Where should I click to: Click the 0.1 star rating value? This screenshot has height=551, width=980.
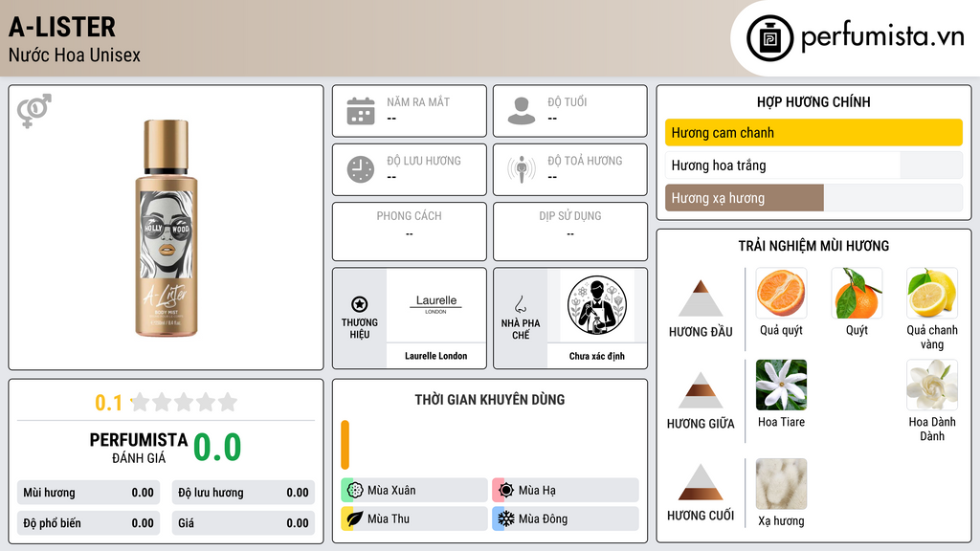click(x=108, y=403)
